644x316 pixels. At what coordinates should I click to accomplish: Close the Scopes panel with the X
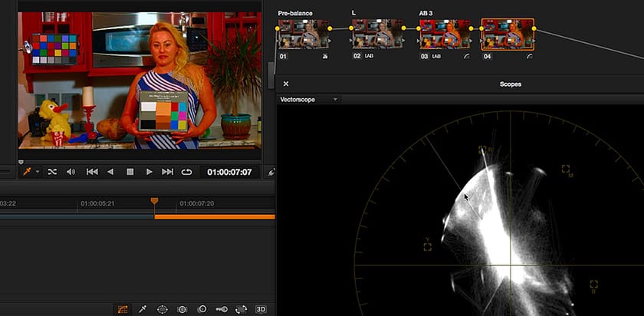point(286,84)
